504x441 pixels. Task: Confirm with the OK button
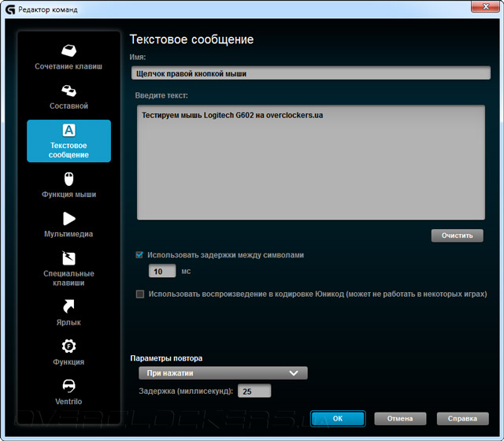[338, 418]
